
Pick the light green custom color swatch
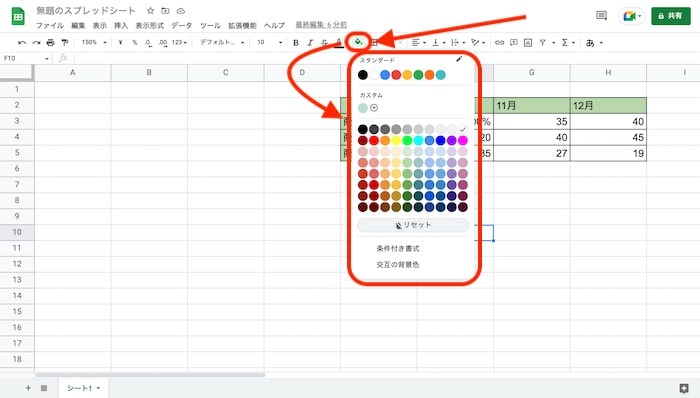[363, 108]
